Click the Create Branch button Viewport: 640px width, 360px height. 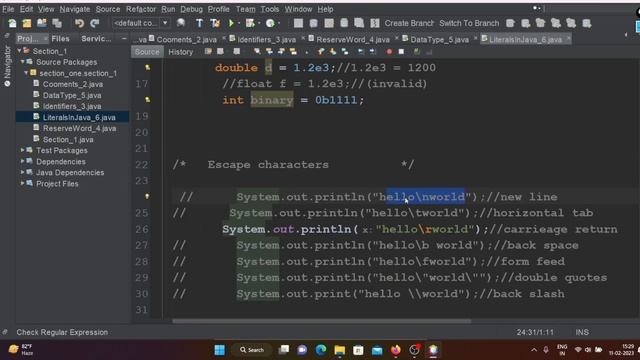pyautogui.click(x=409, y=23)
